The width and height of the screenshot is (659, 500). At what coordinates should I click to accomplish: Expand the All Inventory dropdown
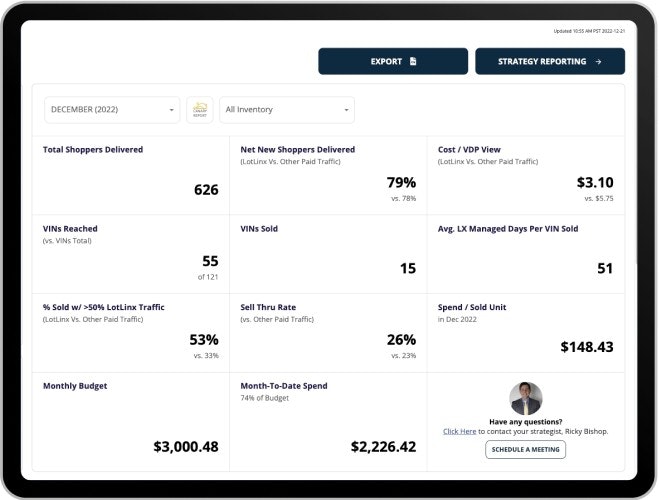pyautogui.click(x=287, y=110)
